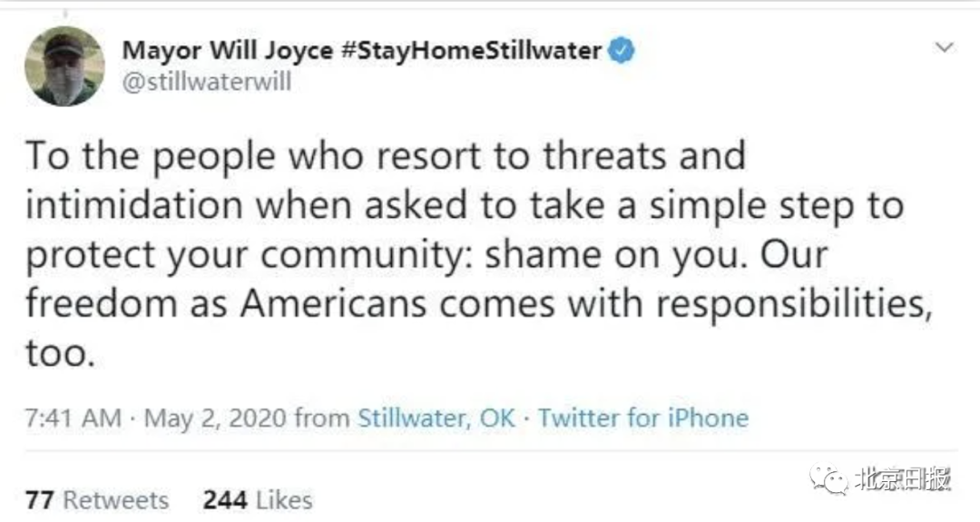
Task: Open the Twitter for iPhone source link
Action: [643, 418]
